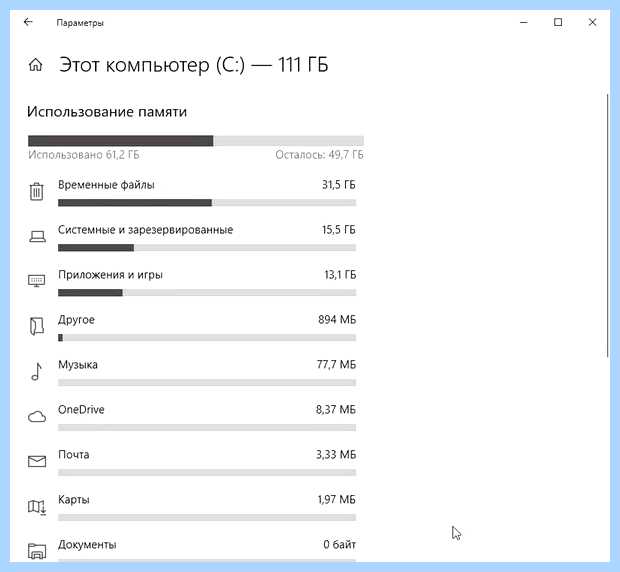620x572 pixels.
Task: Maximize the Параметры window
Action: 558,23
